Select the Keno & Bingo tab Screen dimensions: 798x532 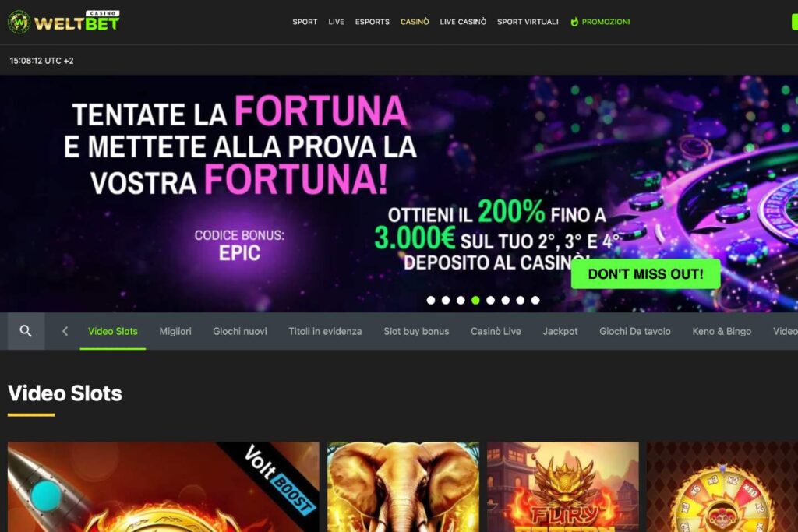722,331
